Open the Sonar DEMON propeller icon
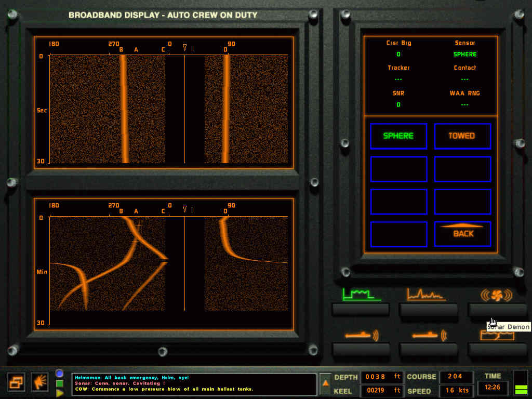Viewport: 532px width, 399px height. pos(496,295)
